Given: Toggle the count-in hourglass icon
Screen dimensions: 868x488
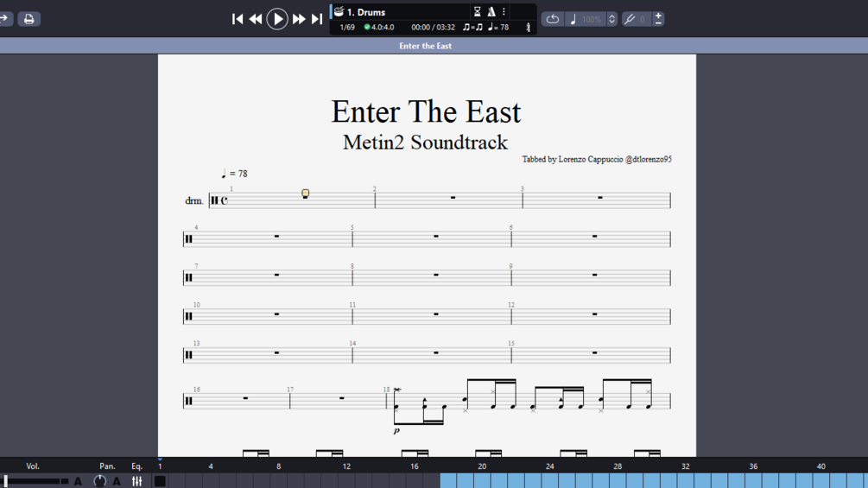Looking at the screenshot, I should tap(477, 11).
